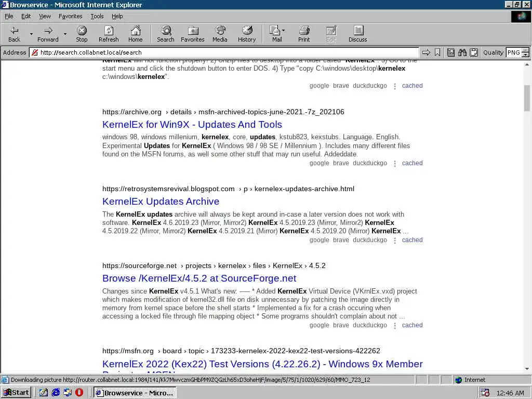
Task: Refresh the current page
Action: (x=109, y=34)
